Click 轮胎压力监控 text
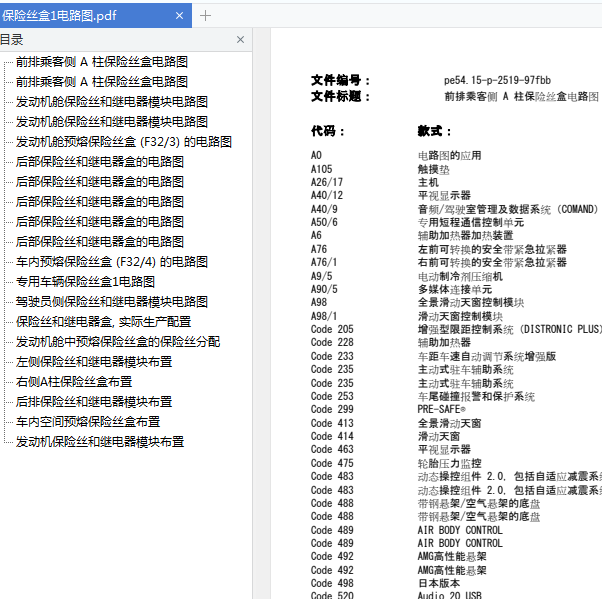Screen dimensions: 602x599 point(450,463)
